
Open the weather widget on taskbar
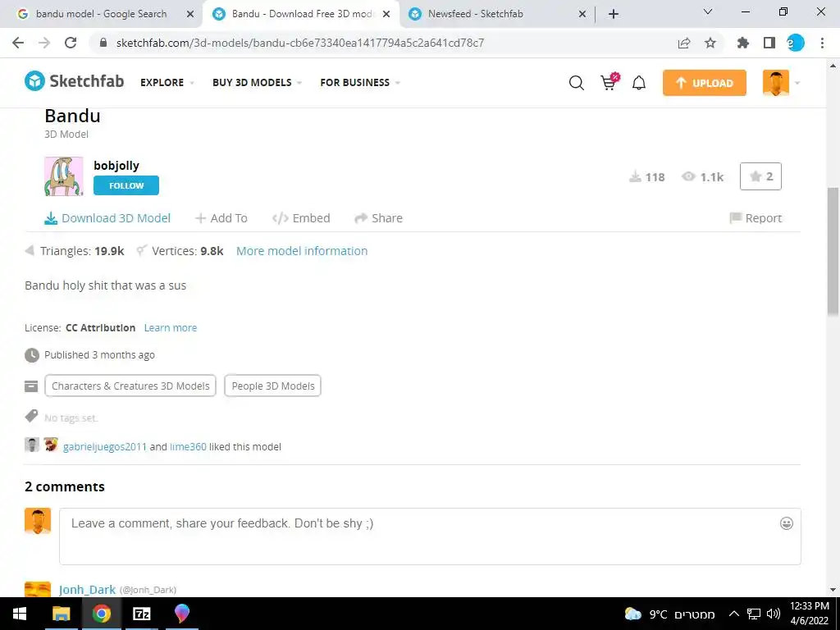(x=670, y=614)
